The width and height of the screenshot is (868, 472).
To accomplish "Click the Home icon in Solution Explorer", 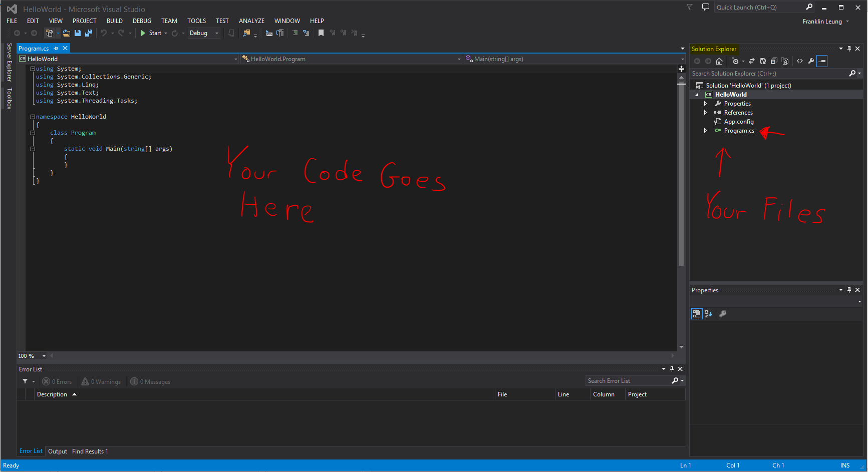I will pos(719,61).
